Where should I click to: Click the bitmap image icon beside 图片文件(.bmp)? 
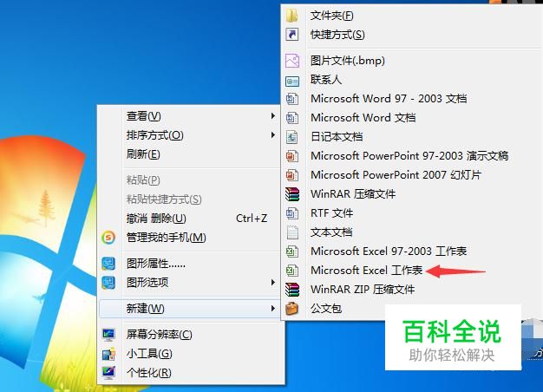(292, 61)
